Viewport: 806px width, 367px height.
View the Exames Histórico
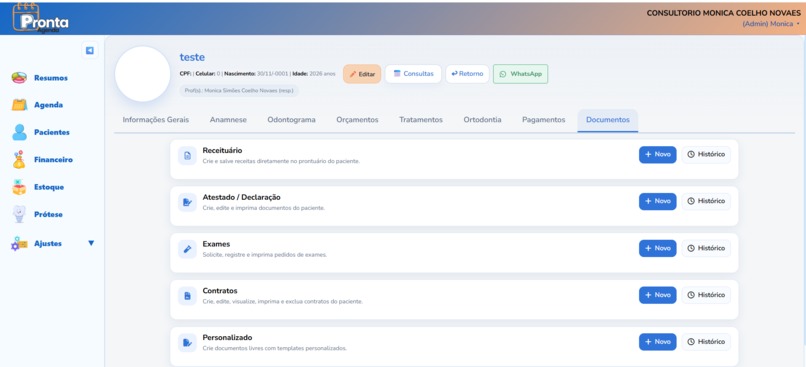tap(706, 248)
